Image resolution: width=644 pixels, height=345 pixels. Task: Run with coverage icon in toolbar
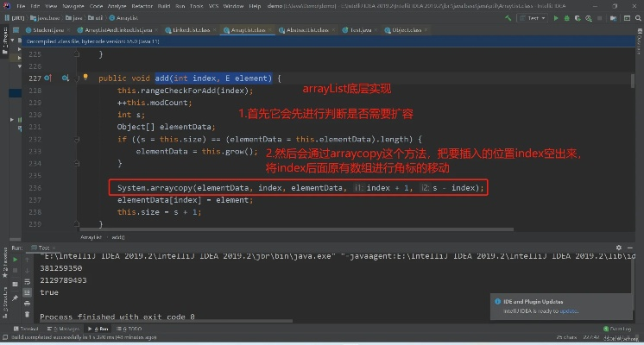[x=578, y=18]
